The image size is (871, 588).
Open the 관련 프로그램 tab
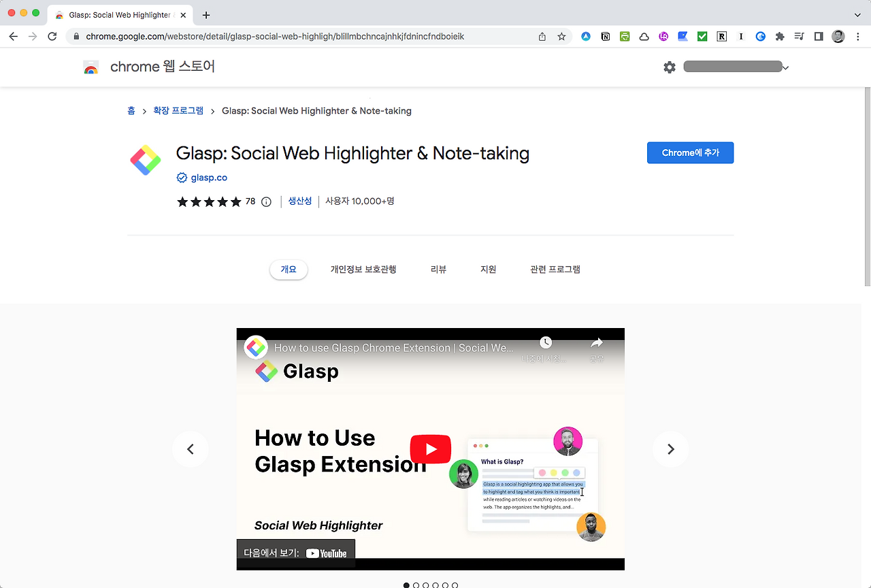tap(555, 269)
